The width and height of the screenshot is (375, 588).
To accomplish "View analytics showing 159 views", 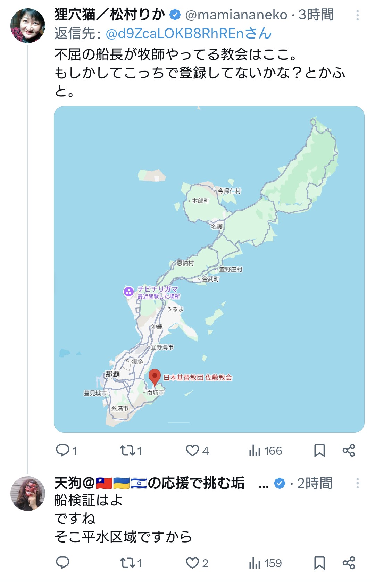I will click(265, 563).
